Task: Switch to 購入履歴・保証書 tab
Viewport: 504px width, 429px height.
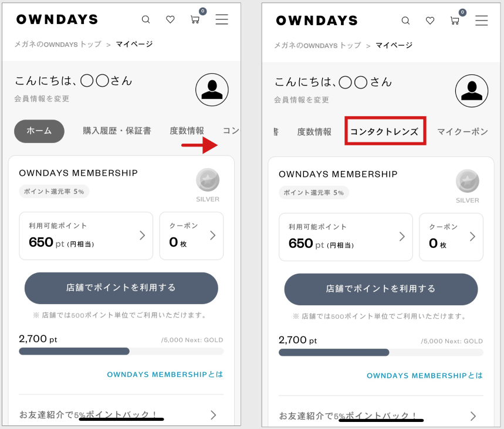Action: [x=117, y=131]
